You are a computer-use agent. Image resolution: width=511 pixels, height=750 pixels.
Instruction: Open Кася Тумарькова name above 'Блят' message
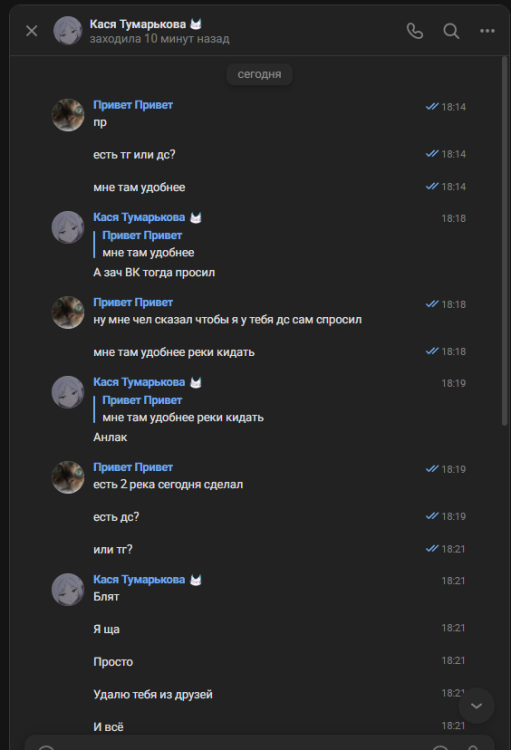[x=139, y=579]
